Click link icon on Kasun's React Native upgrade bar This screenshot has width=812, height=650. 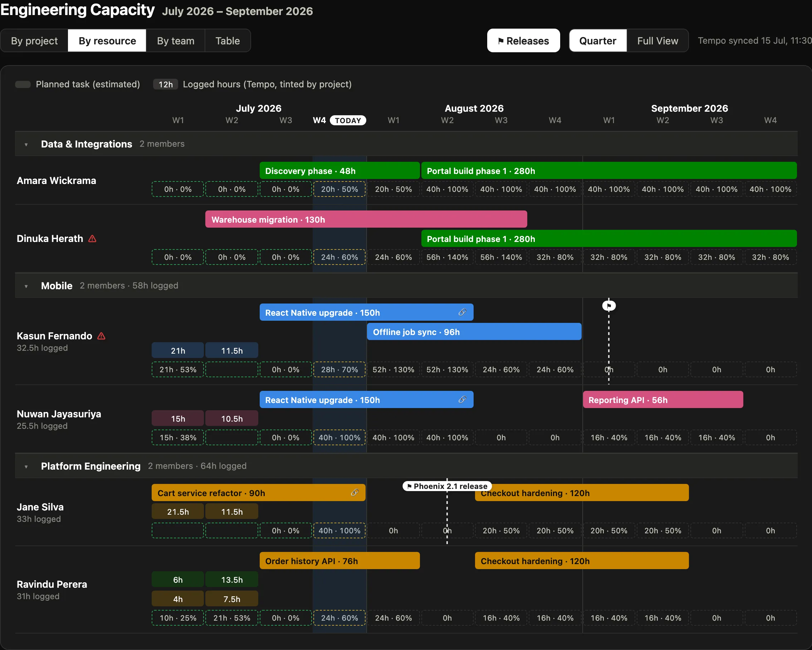(462, 312)
